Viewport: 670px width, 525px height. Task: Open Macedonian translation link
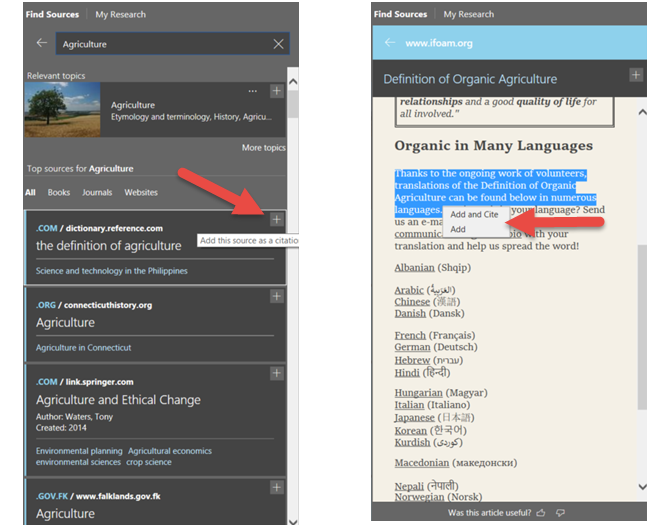422,463
